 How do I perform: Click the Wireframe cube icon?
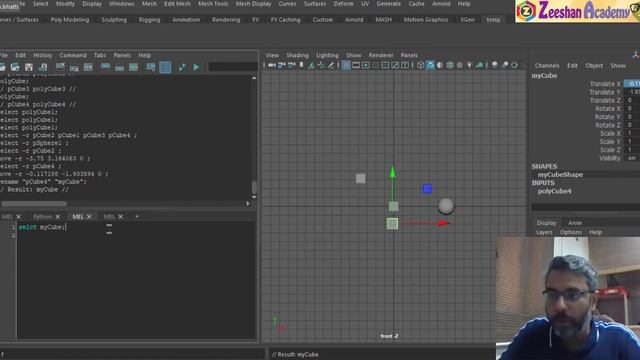pos(421,65)
